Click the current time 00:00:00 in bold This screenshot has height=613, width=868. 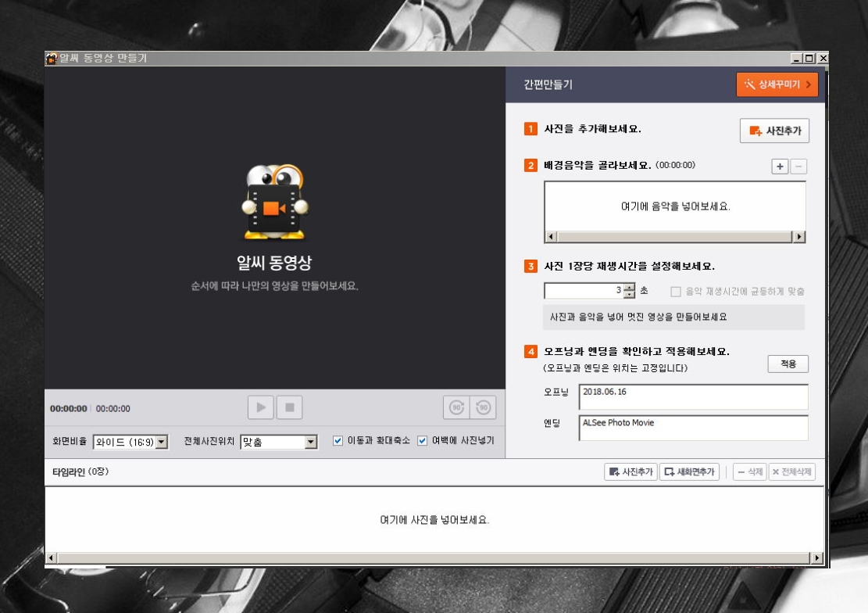(x=69, y=408)
